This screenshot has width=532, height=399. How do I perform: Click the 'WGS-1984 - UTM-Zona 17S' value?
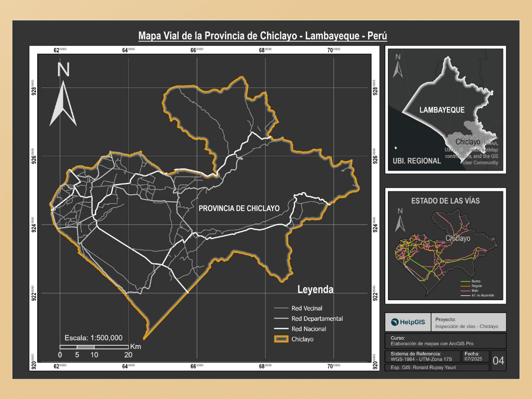tap(421, 359)
